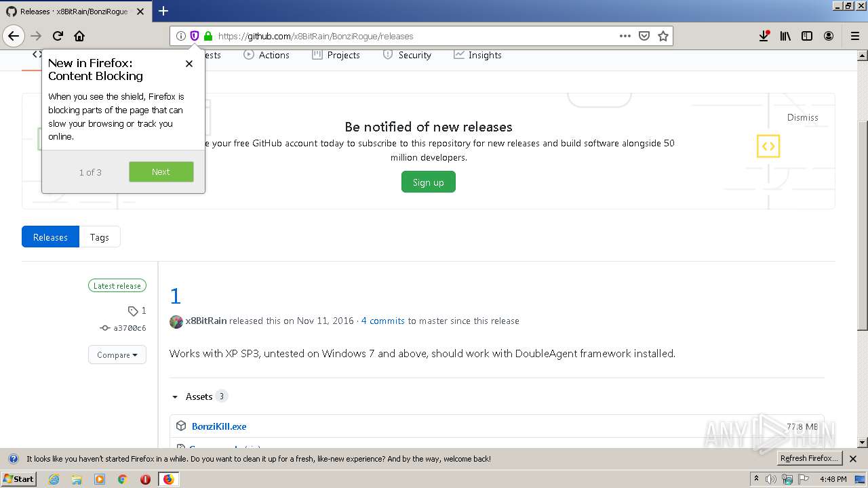Click the Refresh Firefox button

coord(809,459)
